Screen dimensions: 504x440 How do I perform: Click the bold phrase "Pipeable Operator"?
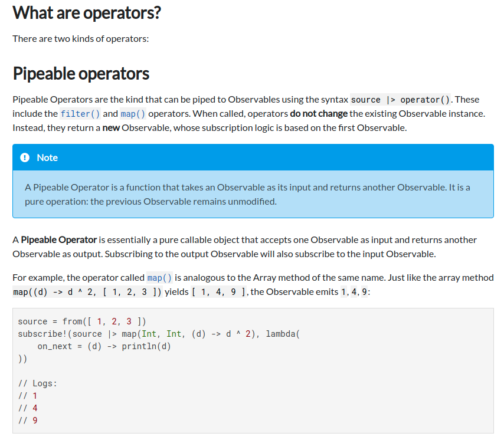[x=59, y=240]
